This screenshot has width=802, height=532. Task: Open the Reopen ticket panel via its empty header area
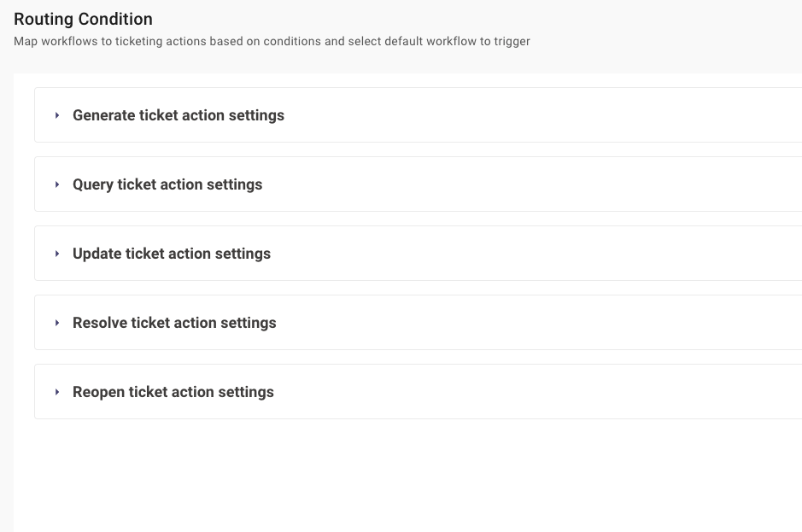[x=537, y=391]
